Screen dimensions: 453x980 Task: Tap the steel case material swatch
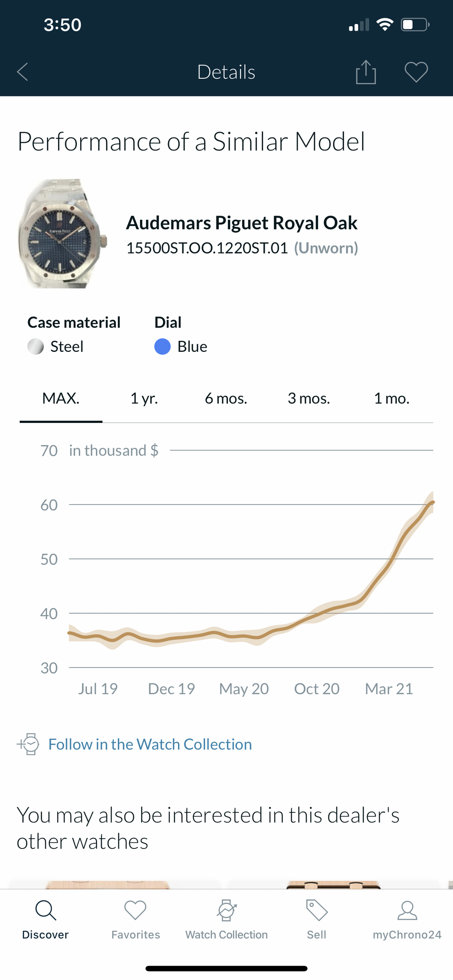[x=36, y=346]
